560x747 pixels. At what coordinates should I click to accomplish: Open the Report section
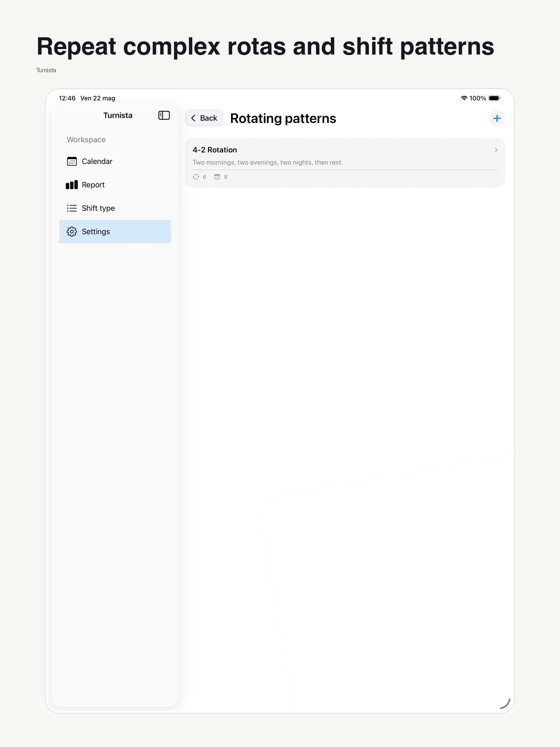(115, 185)
